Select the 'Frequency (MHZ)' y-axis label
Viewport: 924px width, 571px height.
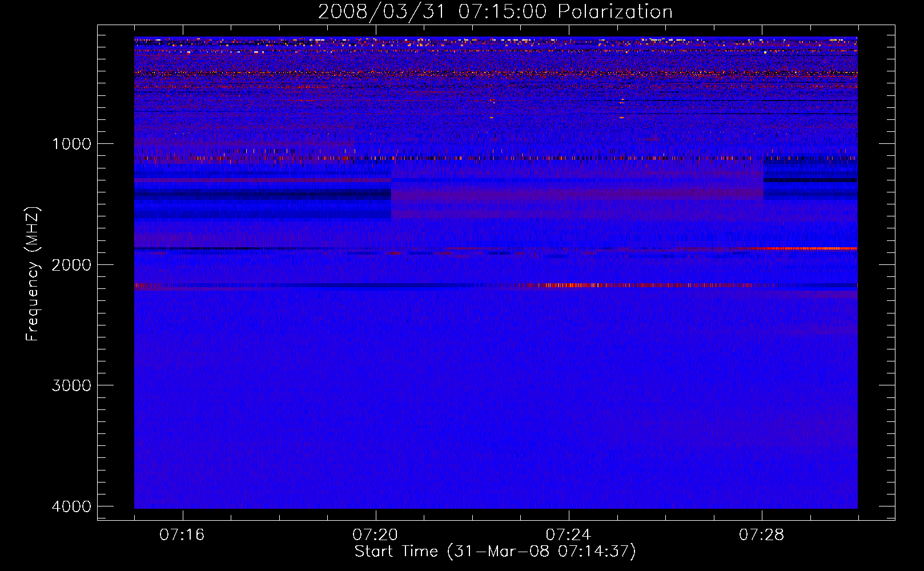(33, 274)
